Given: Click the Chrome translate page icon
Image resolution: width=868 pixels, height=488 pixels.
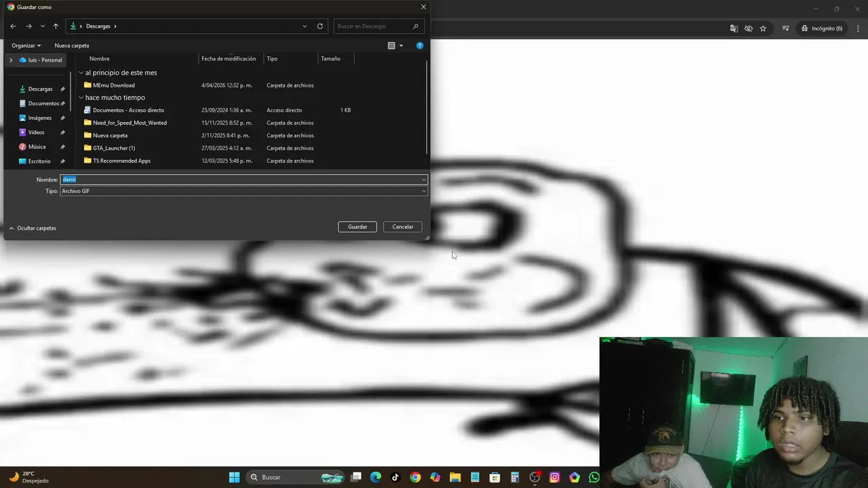Looking at the screenshot, I should tap(734, 28).
